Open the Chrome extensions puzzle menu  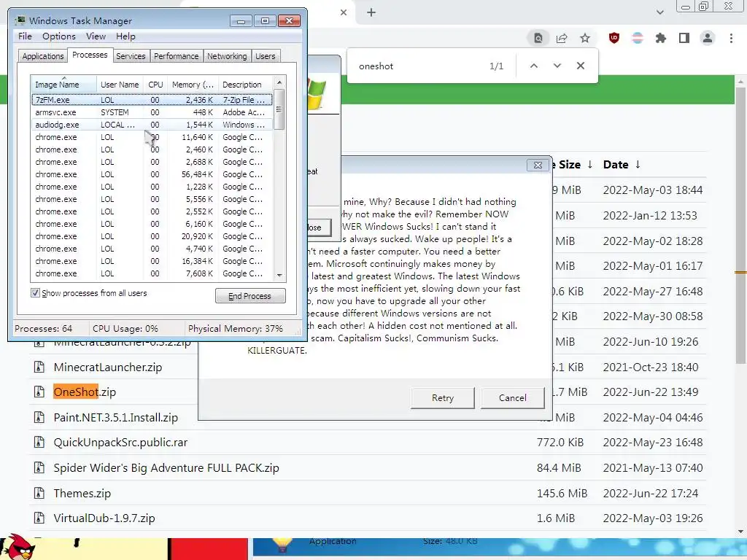click(x=661, y=38)
